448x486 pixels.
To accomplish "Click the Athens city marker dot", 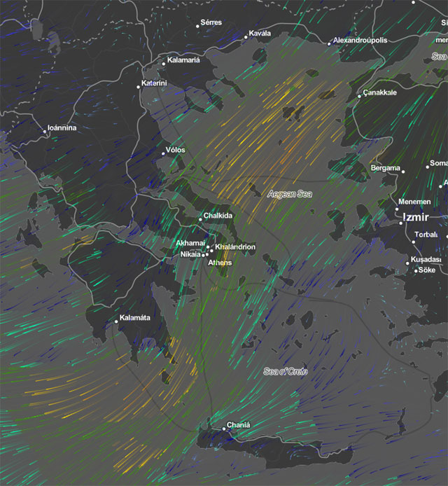I will pyautogui.click(x=207, y=253).
